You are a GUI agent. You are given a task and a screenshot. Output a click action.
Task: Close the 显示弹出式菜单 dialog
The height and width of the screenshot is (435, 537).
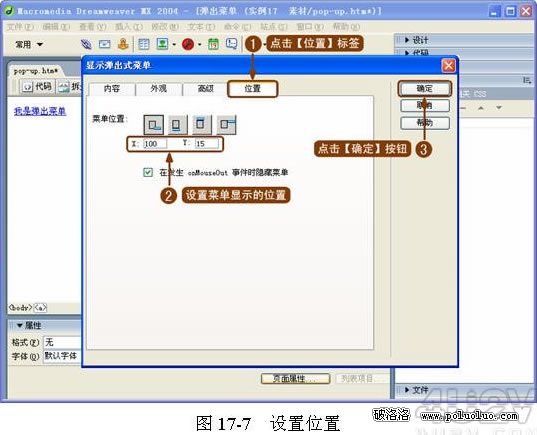[449, 66]
